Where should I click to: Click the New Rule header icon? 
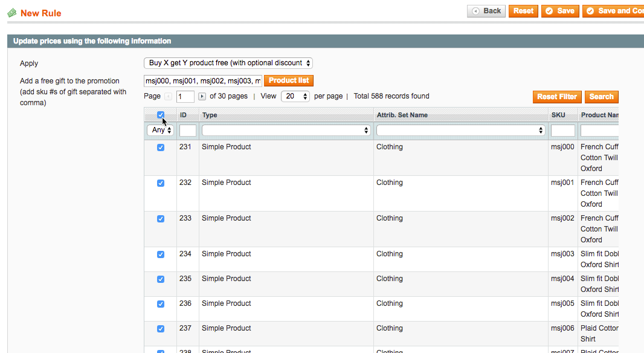pos(12,13)
